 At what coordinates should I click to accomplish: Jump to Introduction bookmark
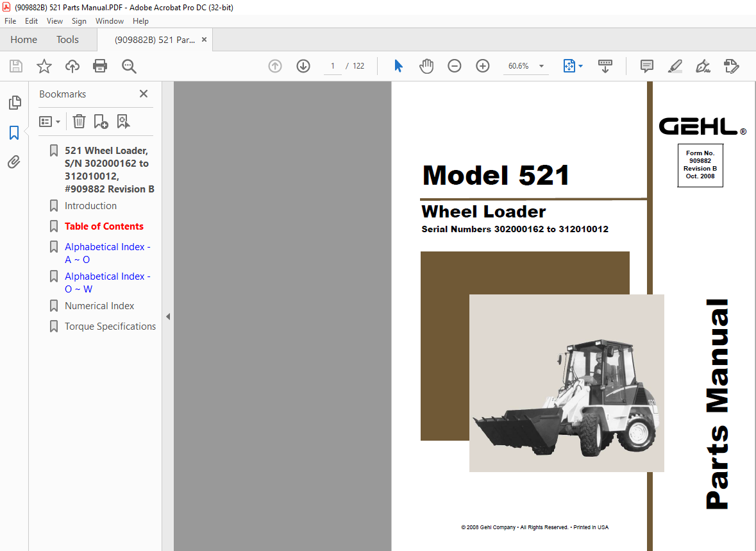coord(90,206)
